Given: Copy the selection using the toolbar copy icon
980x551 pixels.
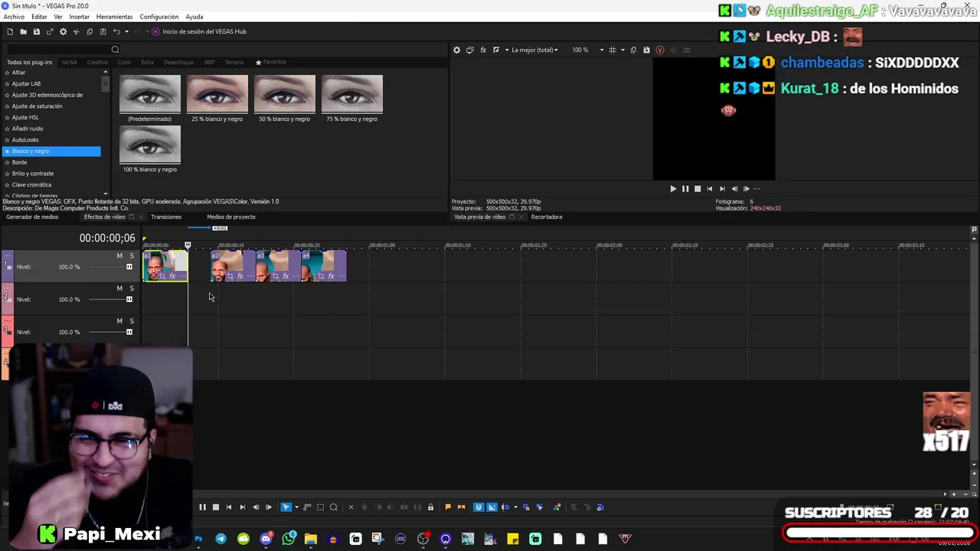Looking at the screenshot, I should click(90, 31).
